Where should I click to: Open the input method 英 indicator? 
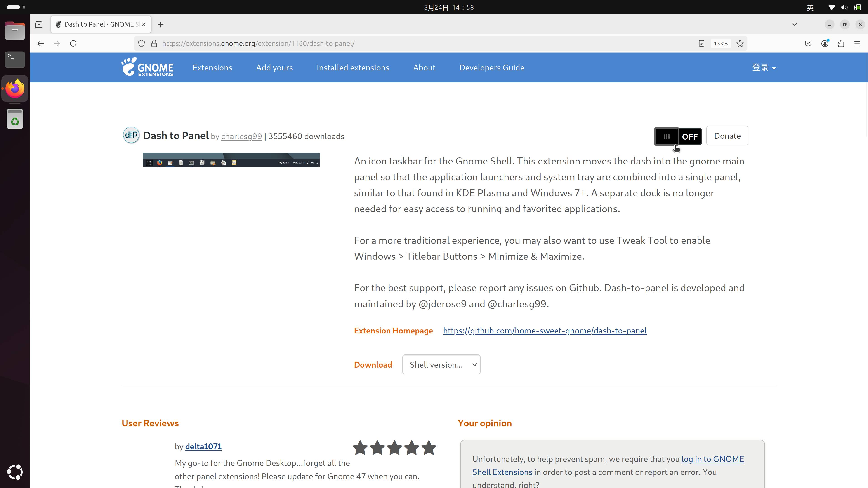click(810, 7)
